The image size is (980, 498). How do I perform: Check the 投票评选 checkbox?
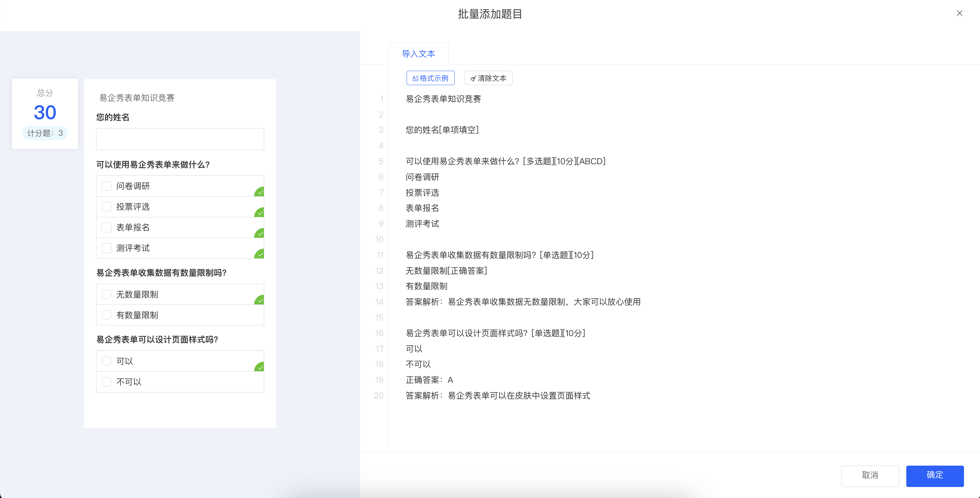[106, 207]
